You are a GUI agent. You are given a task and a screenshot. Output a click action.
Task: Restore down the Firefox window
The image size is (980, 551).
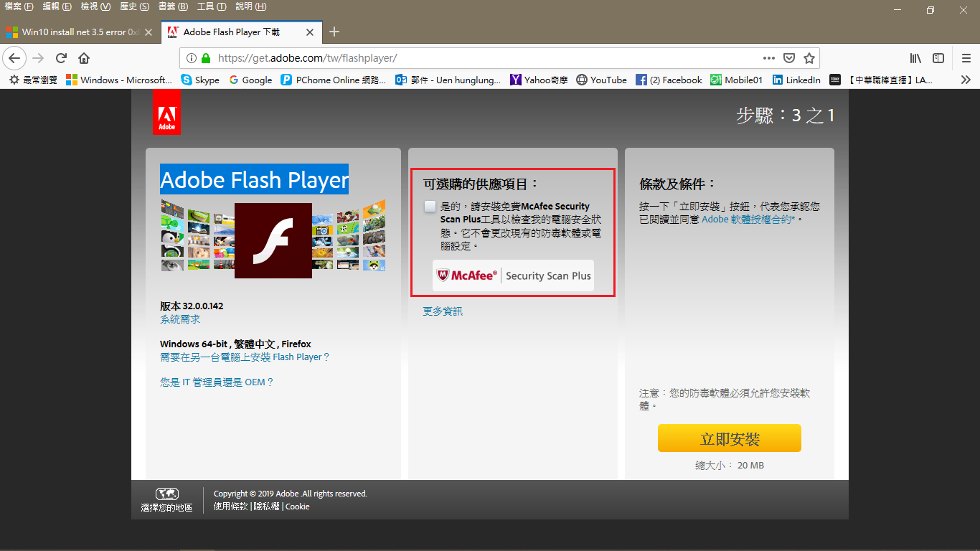[930, 9]
